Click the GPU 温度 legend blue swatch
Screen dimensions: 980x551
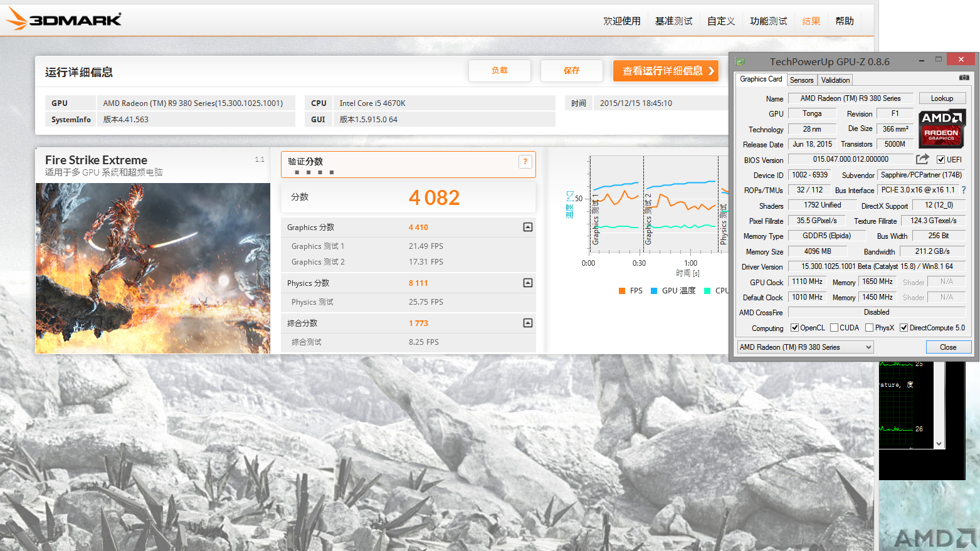[654, 291]
